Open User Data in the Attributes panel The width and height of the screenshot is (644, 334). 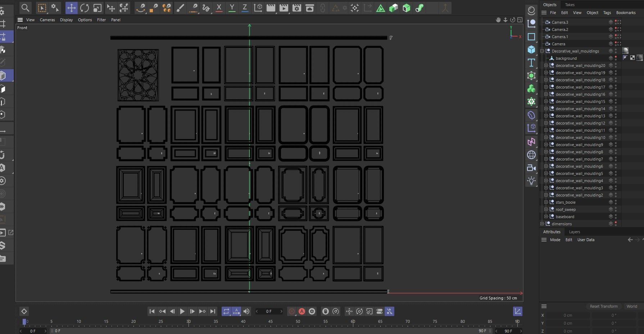(586, 240)
